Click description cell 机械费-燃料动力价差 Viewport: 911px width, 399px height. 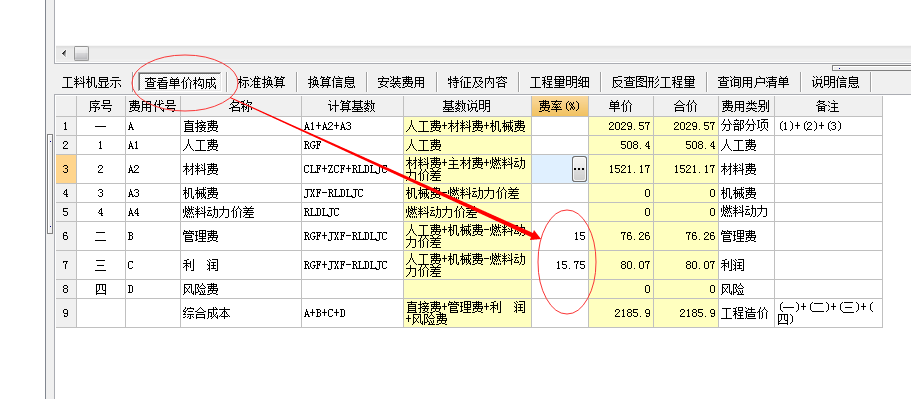pyautogui.click(x=467, y=193)
